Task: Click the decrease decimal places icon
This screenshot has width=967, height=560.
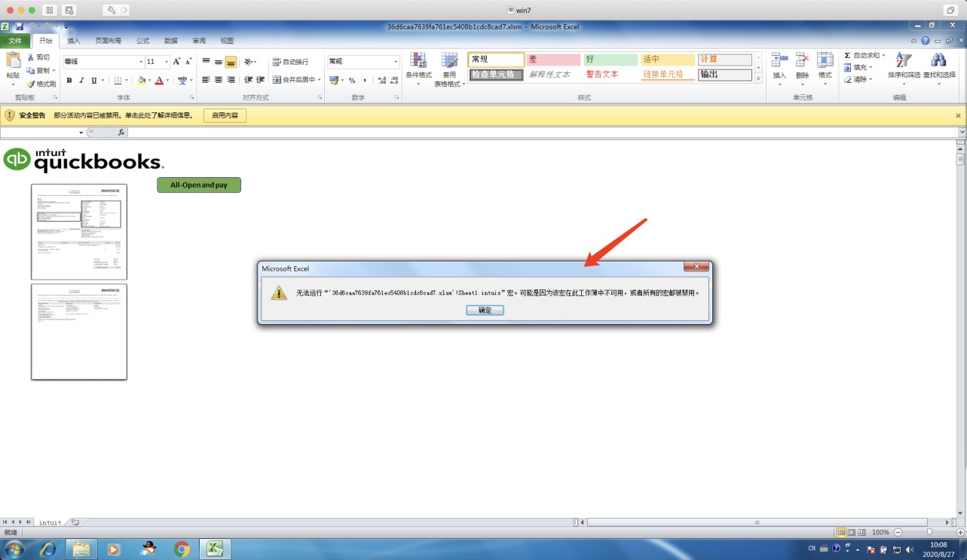Action: [395, 81]
